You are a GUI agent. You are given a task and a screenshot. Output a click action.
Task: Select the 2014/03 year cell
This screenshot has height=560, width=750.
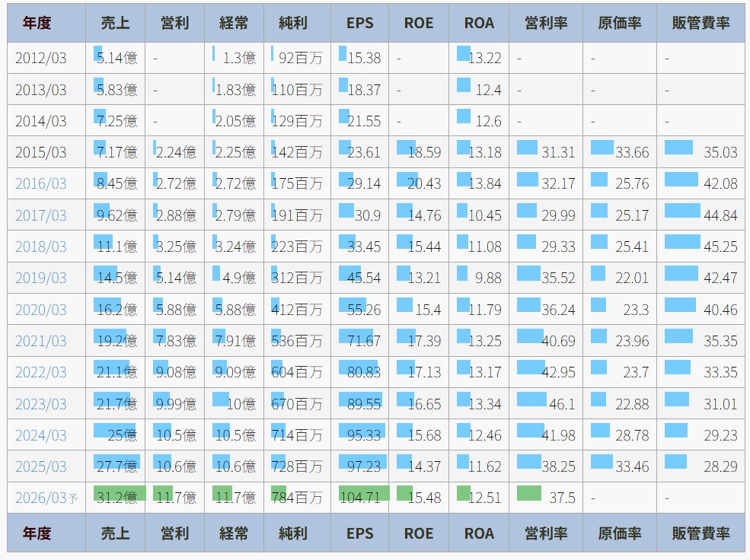click(46, 121)
